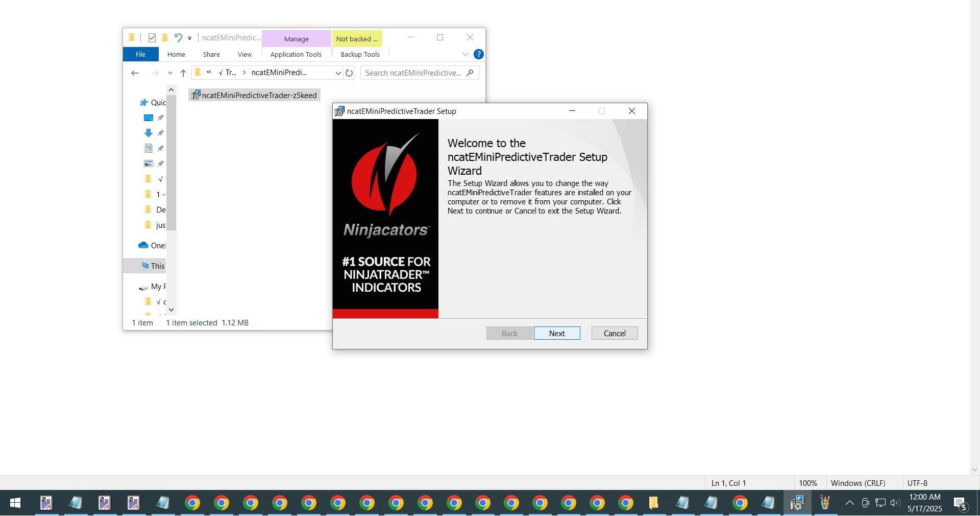Open the Share ribbon tab
This screenshot has height=516, width=980.
[211, 54]
